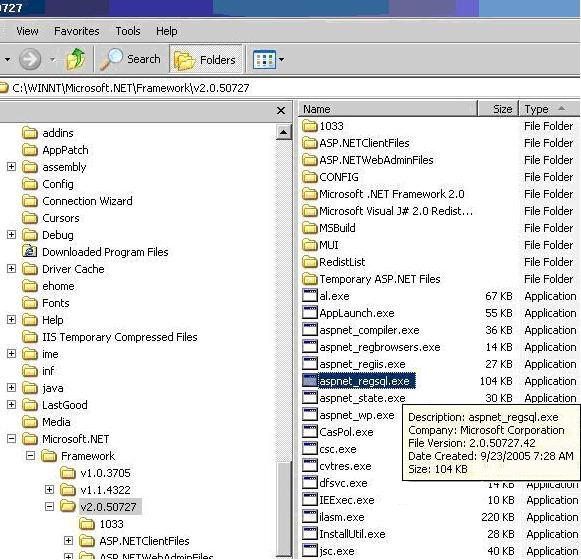Viewport: 581px width, 560px height.
Task: Expand the Debug folder node
Action: coord(11,235)
